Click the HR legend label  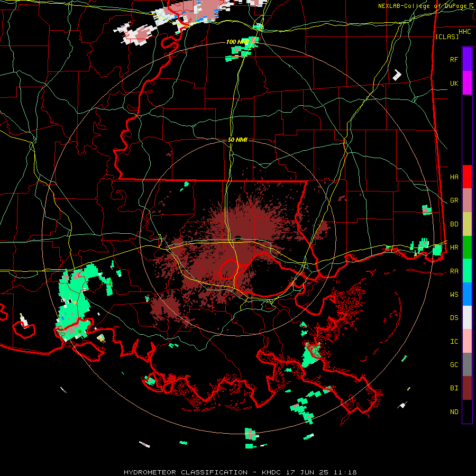(454, 248)
